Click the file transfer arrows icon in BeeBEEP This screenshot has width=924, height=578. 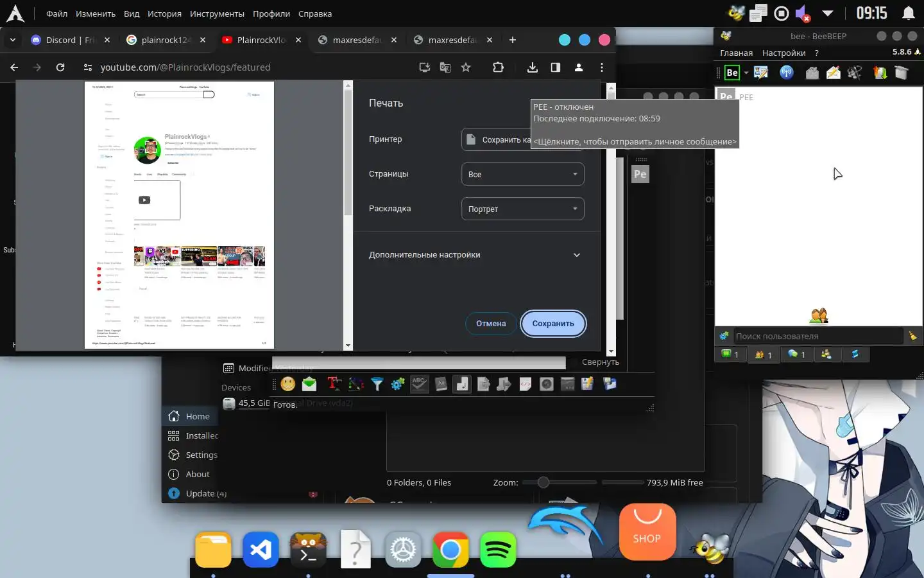[x=880, y=73]
